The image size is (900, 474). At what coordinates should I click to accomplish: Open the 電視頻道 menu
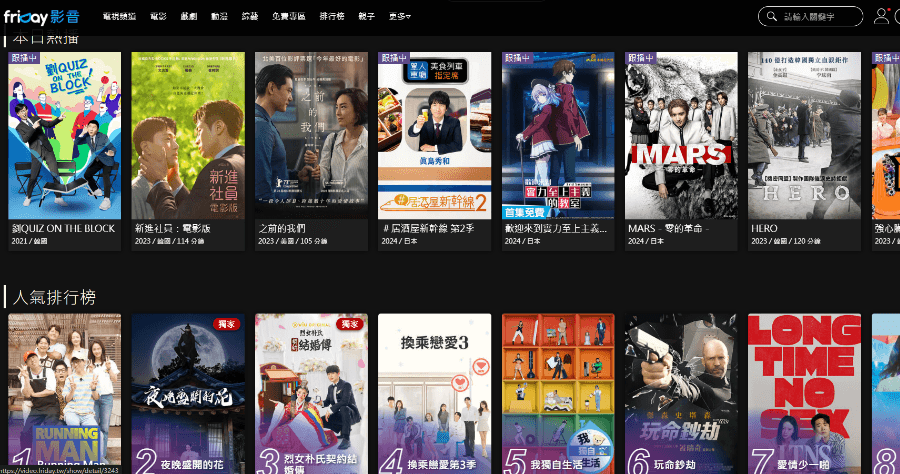coord(119,17)
